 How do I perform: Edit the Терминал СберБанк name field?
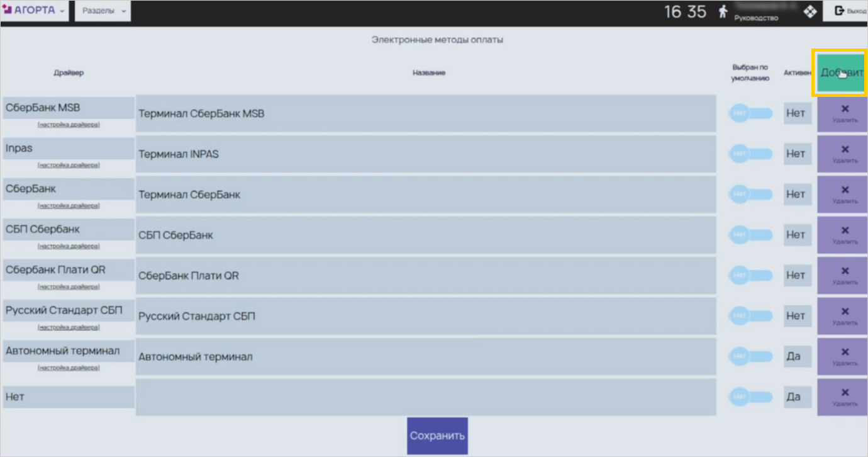point(426,195)
